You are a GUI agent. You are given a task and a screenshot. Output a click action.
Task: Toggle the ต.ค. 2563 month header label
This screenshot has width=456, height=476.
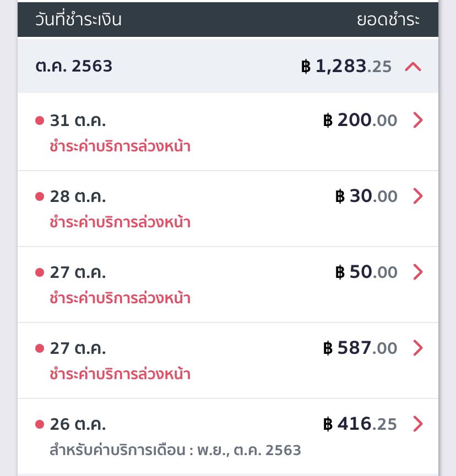coord(74,67)
